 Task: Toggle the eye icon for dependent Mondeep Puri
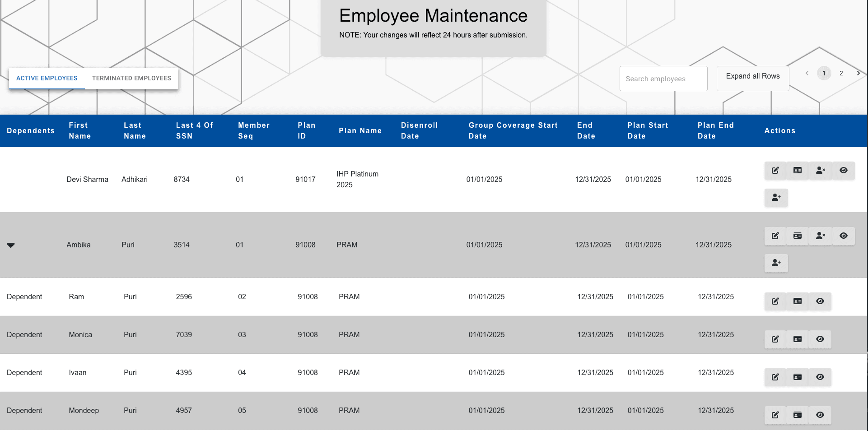(x=820, y=415)
